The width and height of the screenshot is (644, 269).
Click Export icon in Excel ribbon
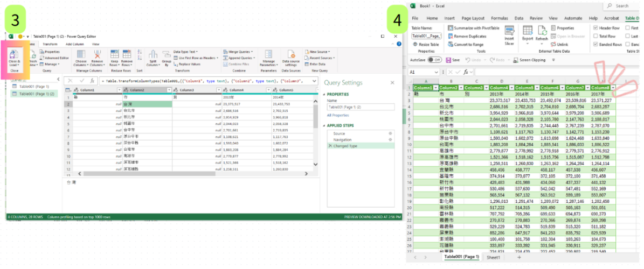(528, 34)
